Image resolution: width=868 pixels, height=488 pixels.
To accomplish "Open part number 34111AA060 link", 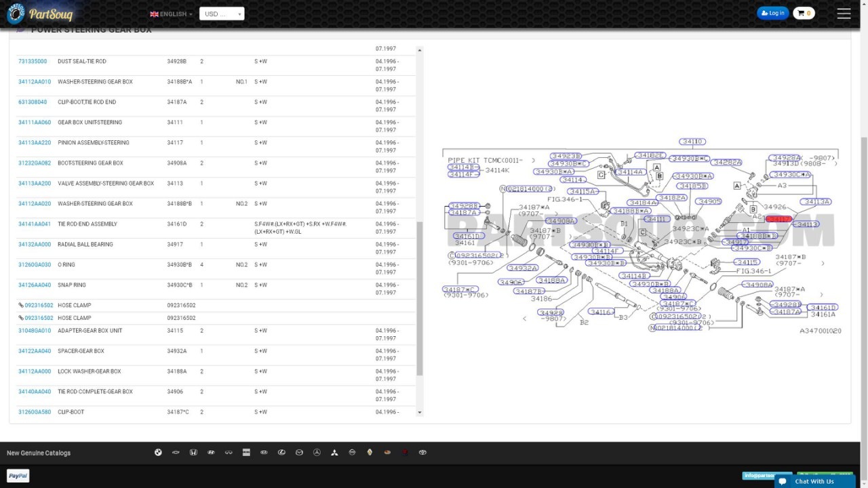I will click(35, 123).
